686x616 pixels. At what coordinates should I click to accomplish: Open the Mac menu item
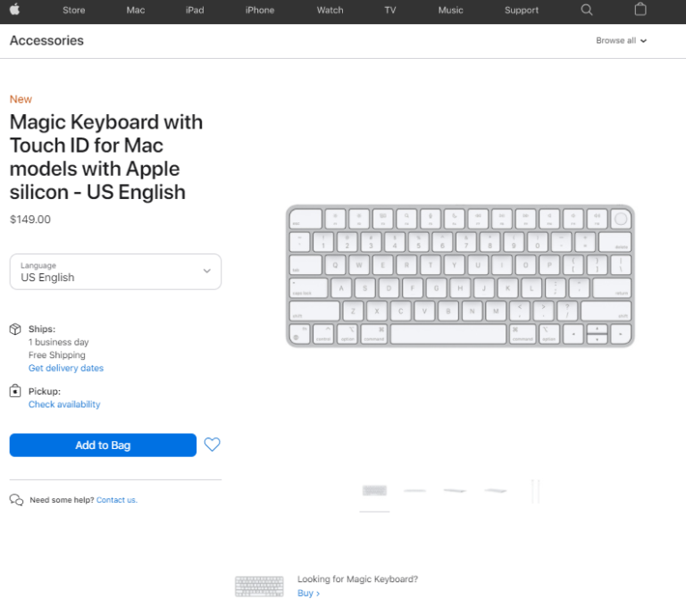[136, 11]
